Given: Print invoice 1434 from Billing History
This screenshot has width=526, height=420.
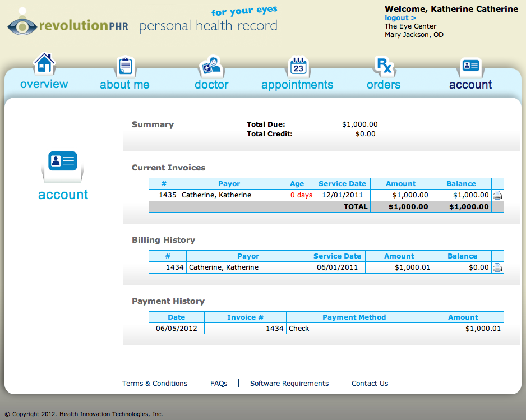Looking at the screenshot, I should click(497, 267).
